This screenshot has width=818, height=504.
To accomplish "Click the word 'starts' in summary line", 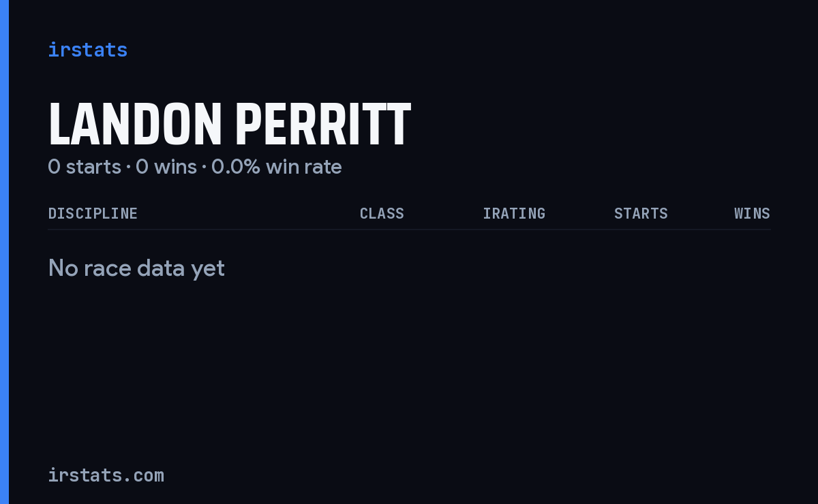I will pyautogui.click(x=93, y=167).
